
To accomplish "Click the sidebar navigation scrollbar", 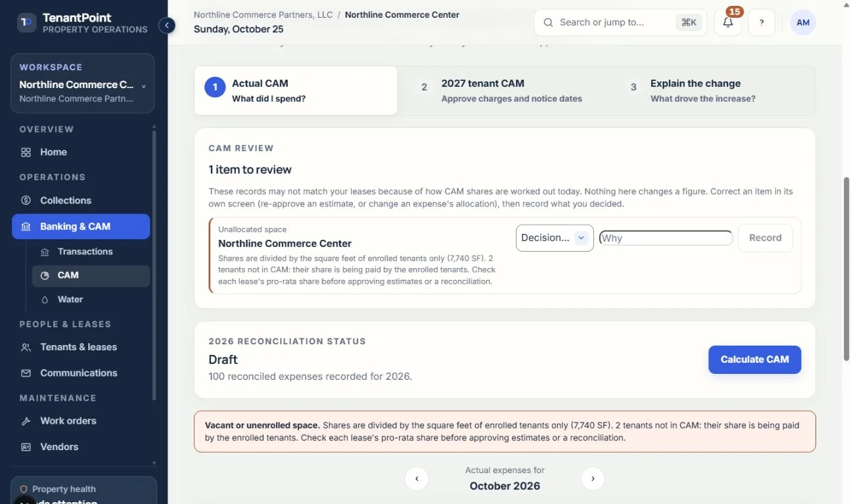I will pyautogui.click(x=154, y=265).
